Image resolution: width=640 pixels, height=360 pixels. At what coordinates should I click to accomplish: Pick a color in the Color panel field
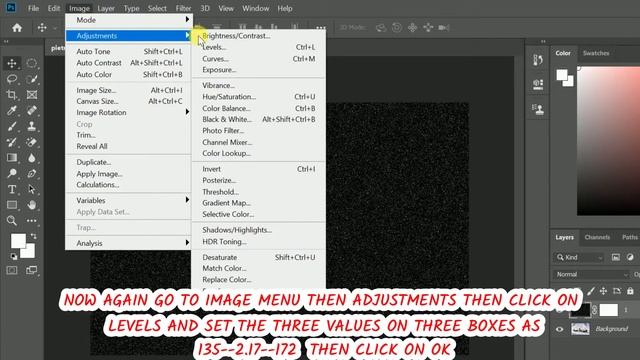pyautogui.click(x=608, y=140)
